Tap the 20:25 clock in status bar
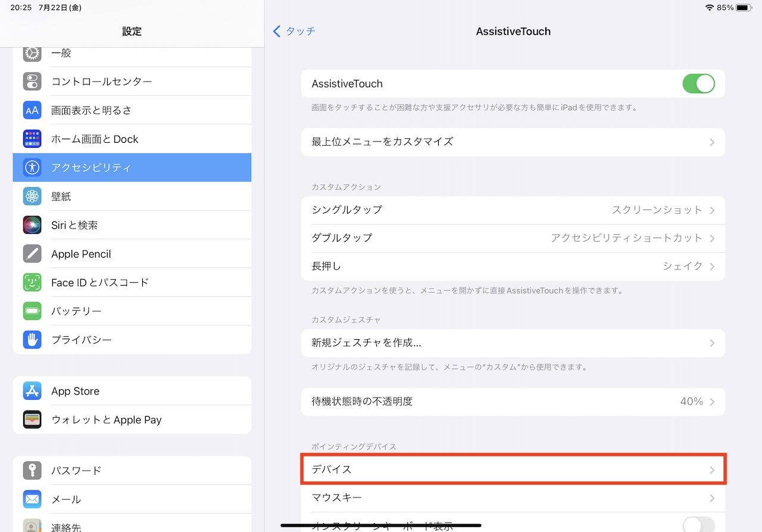The image size is (762, 532). 21,8
